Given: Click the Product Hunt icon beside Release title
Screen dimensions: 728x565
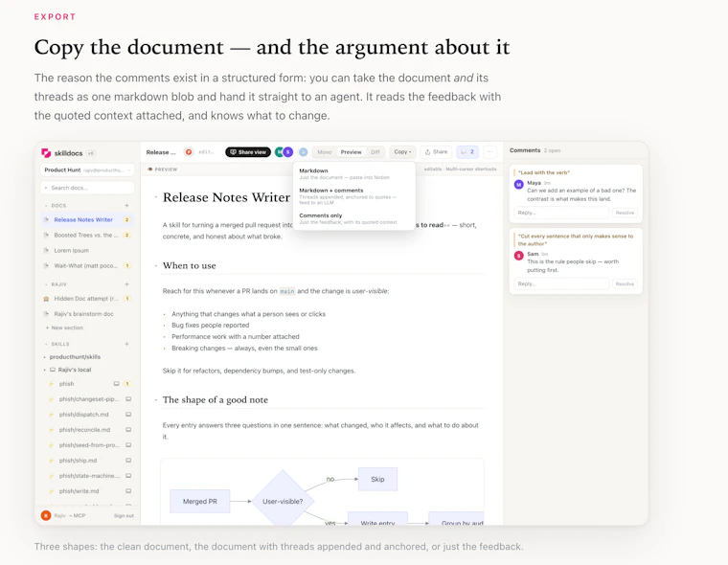Looking at the screenshot, I should coord(189,152).
